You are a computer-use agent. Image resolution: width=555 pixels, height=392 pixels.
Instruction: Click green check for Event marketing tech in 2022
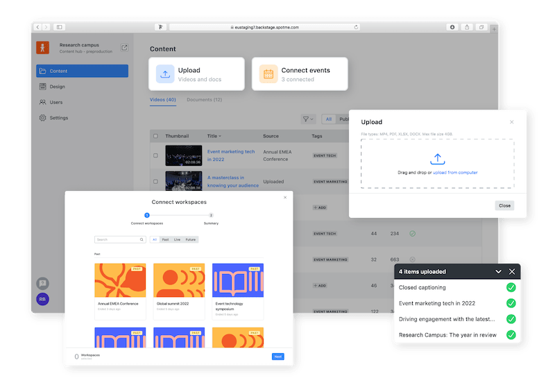tap(511, 303)
